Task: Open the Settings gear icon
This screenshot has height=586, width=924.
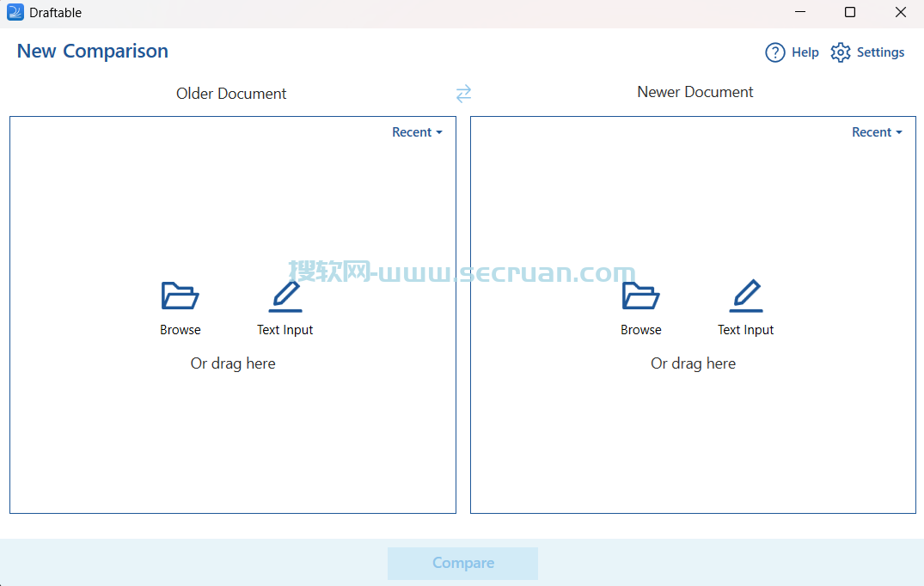Action: [841, 52]
